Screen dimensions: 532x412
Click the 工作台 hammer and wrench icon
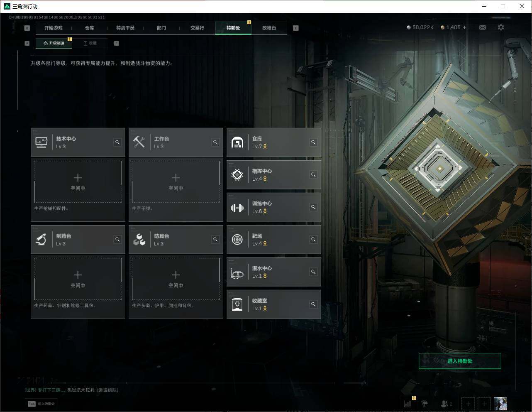[x=139, y=142]
